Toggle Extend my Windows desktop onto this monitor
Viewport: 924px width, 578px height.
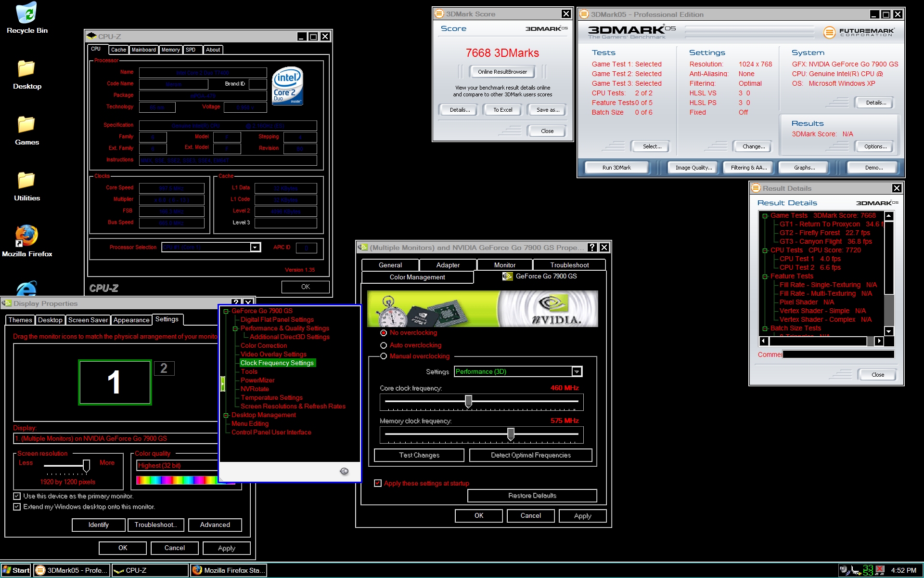[x=17, y=507]
